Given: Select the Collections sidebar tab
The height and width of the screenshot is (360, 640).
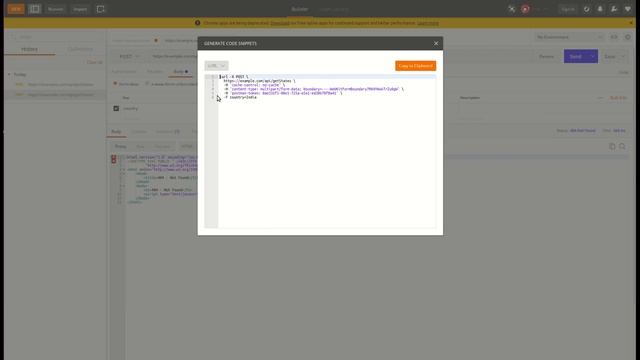Looking at the screenshot, I should coord(80,49).
